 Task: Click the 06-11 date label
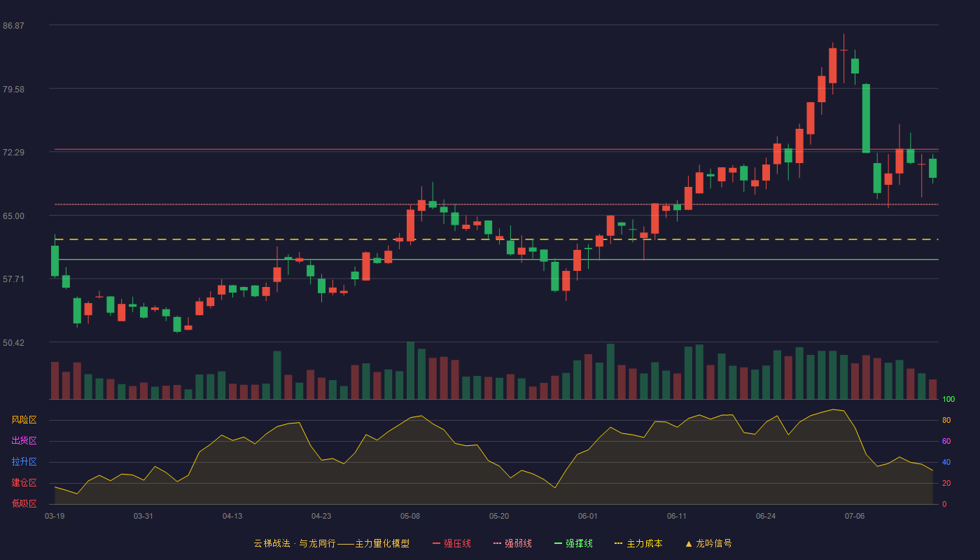point(677,516)
